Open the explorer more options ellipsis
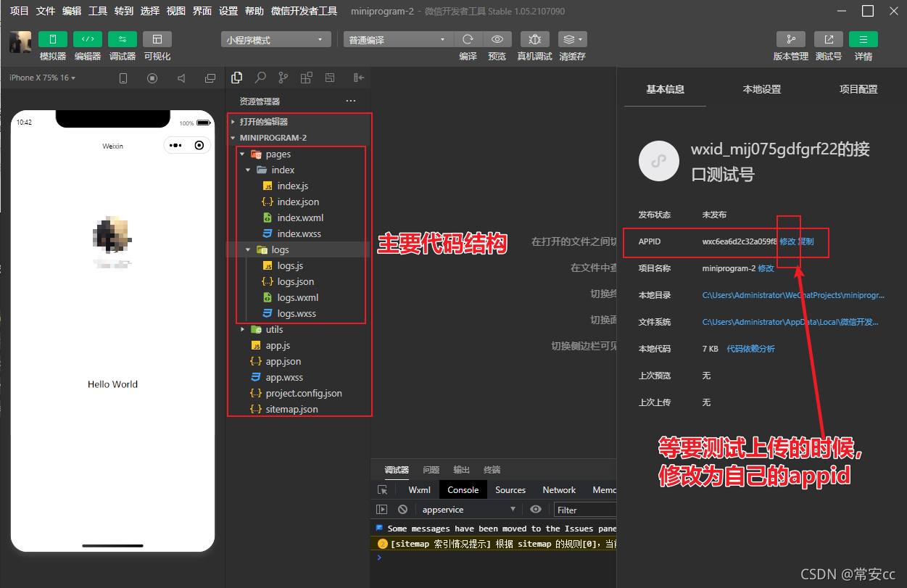907x588 pixels. (x=351, y=101)
